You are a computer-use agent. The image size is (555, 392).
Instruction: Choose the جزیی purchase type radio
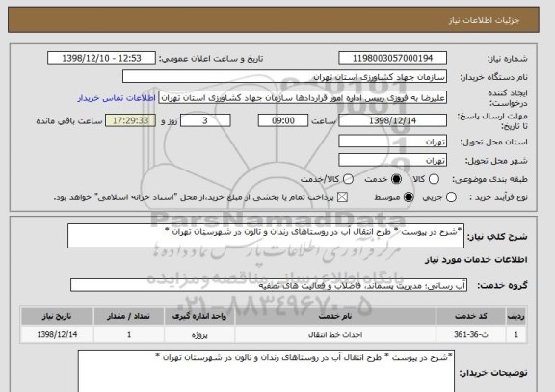click(x=451, y=197)
